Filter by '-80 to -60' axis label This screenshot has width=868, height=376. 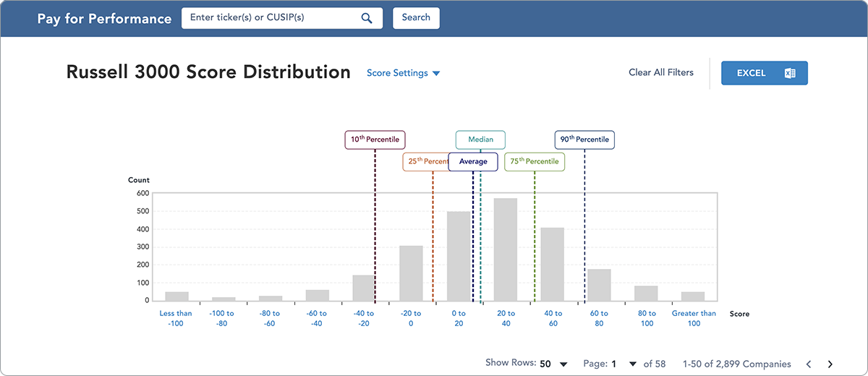click(x=269, y=318)
